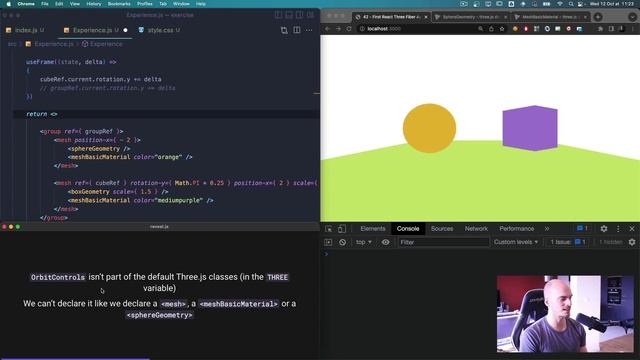Click the open changes icon in the editor toolbar
Viewport: 640px width, 360px height.
[x=284, y=30]
